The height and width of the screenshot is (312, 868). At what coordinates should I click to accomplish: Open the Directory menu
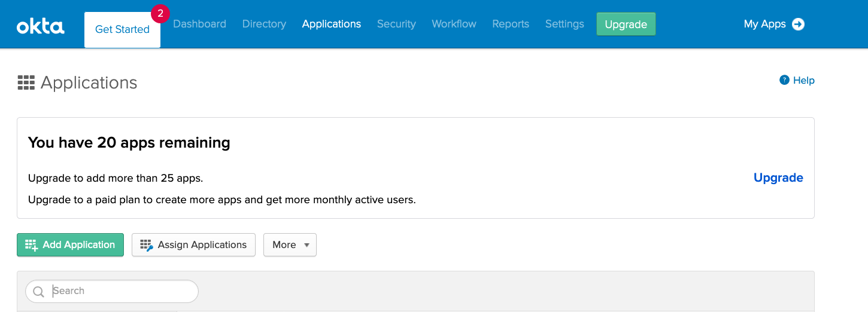264,24
